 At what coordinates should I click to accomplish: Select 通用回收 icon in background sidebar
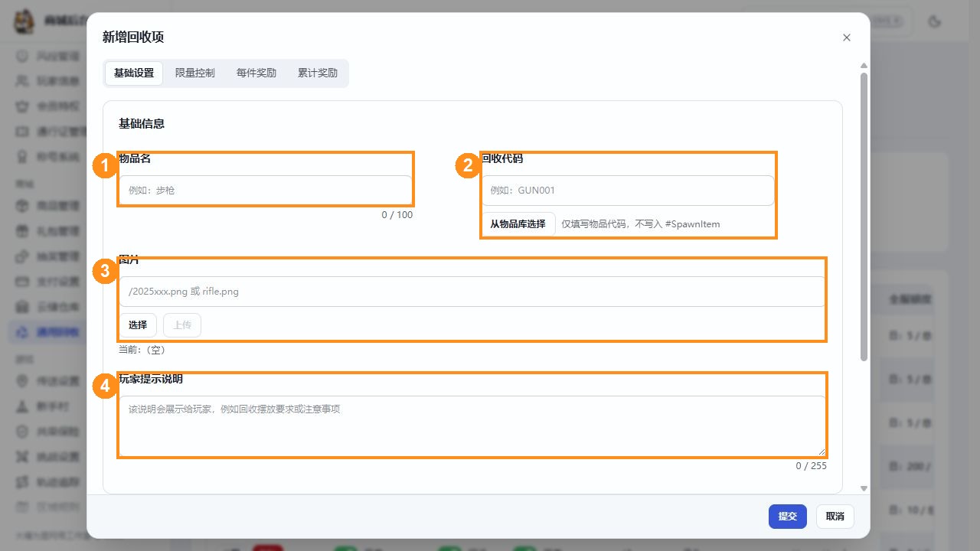tap(22, 331)
